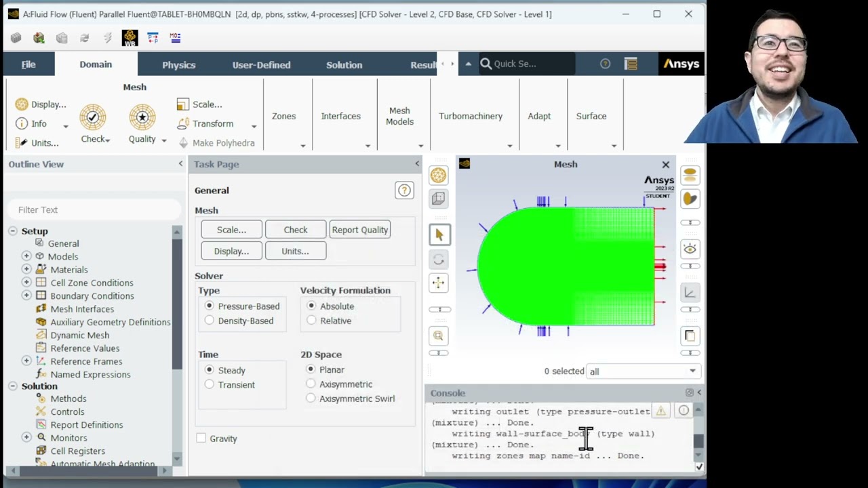
Task: Switch to the User-Defined ribbon tab
Action: tap(261, 64)
